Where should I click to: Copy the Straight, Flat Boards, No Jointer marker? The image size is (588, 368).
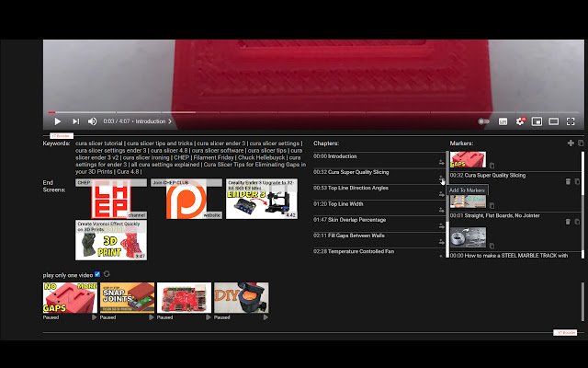click(x=577, y=222)
